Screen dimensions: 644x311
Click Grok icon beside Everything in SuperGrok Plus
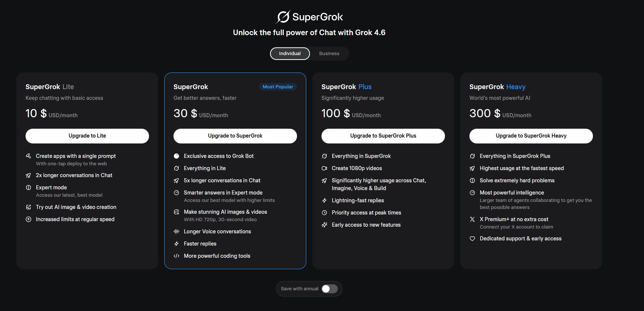[472, 156]
